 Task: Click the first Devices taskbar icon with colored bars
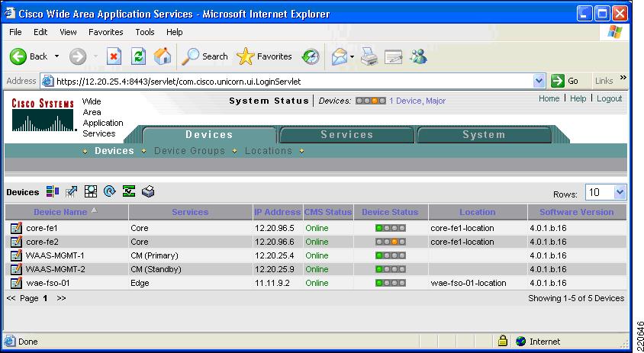pyautogui.click(x=53, y=191)
